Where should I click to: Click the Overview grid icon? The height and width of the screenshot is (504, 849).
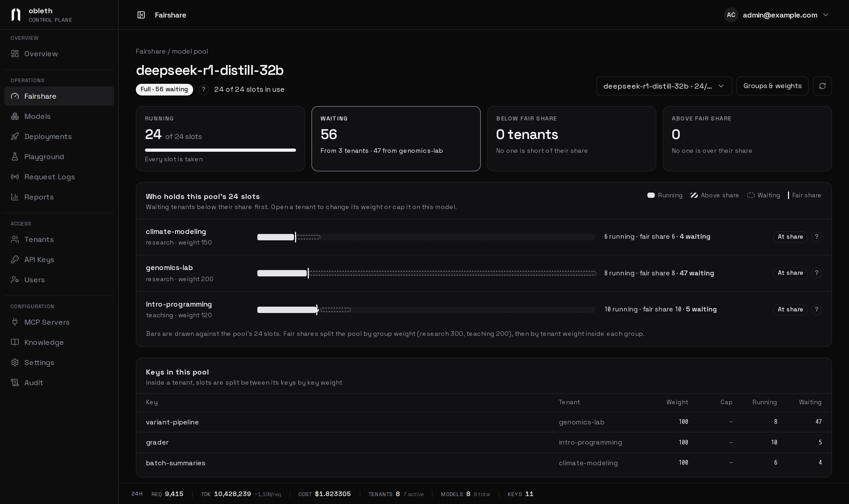click(15, 54)
